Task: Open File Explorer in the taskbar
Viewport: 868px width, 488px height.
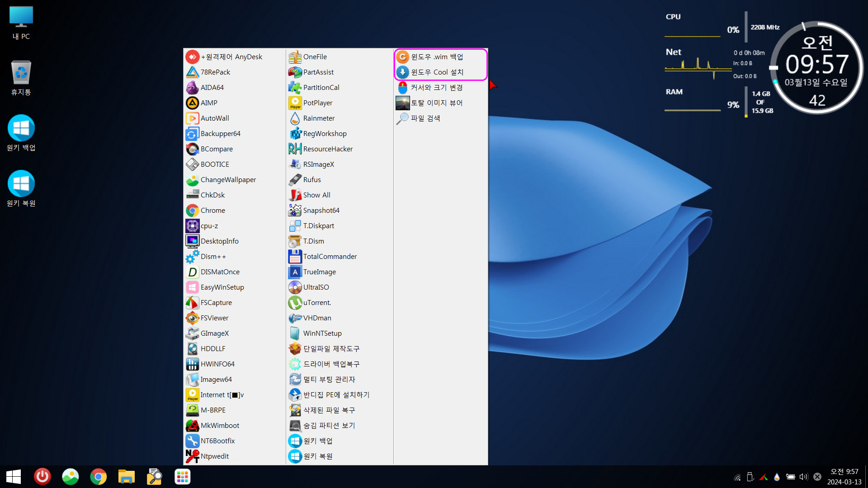Action: 127,477
